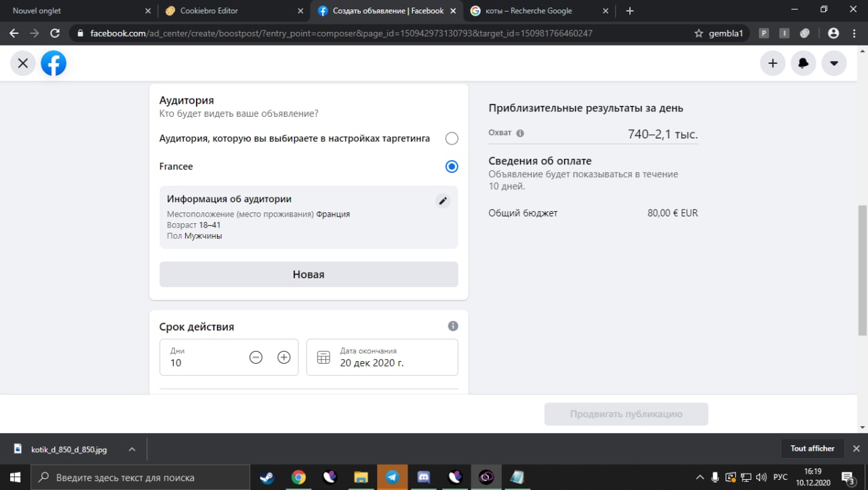Show hidden system tray icons
The width and height of the screenshot is (868, 490).
tap(700, 477)
